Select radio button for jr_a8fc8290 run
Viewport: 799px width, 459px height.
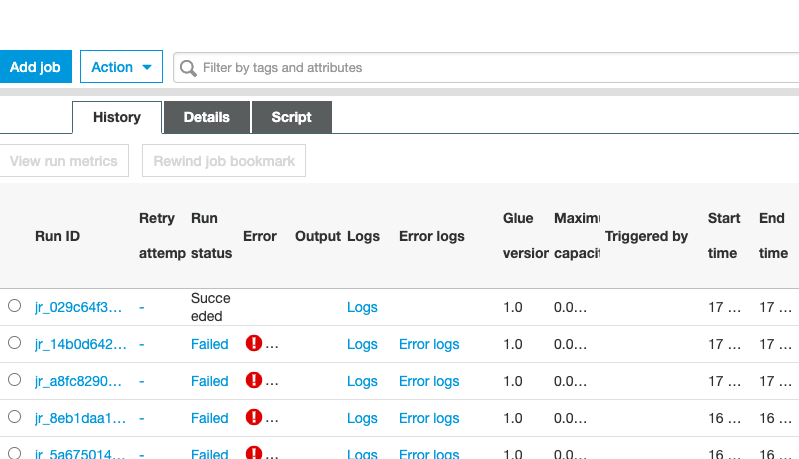pos(14,380)
